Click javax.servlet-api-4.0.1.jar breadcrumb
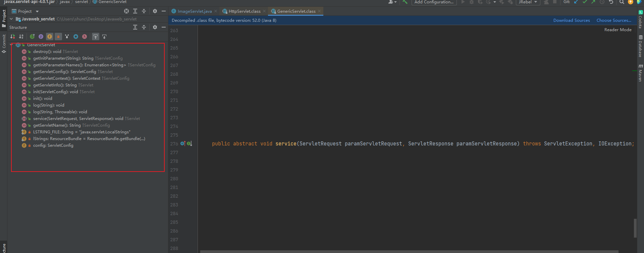 pos(29,2)
